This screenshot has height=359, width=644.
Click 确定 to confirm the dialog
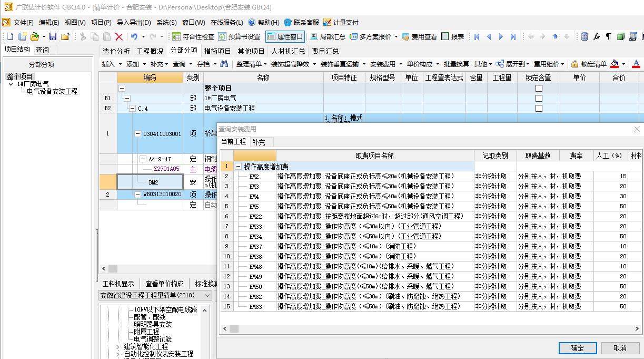point(578,348)
